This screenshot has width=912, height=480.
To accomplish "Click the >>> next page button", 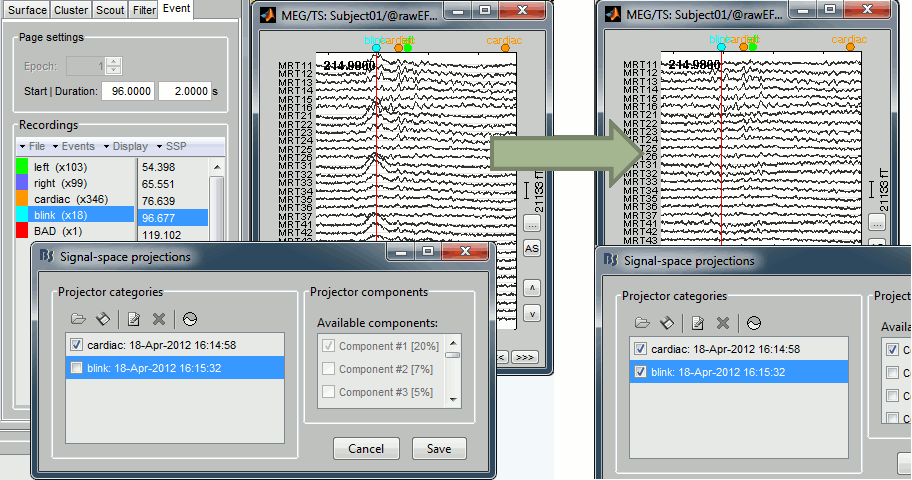I will 525,356.
